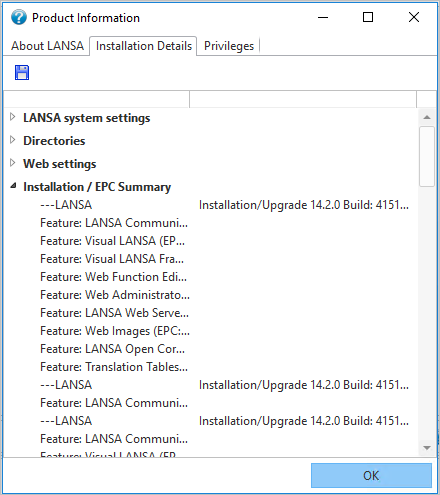Click the OK button
The image size is (440, 495).
371,475
